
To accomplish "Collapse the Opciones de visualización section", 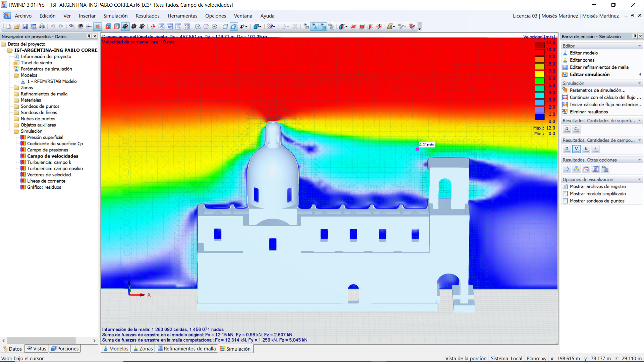I will [639, 180].
